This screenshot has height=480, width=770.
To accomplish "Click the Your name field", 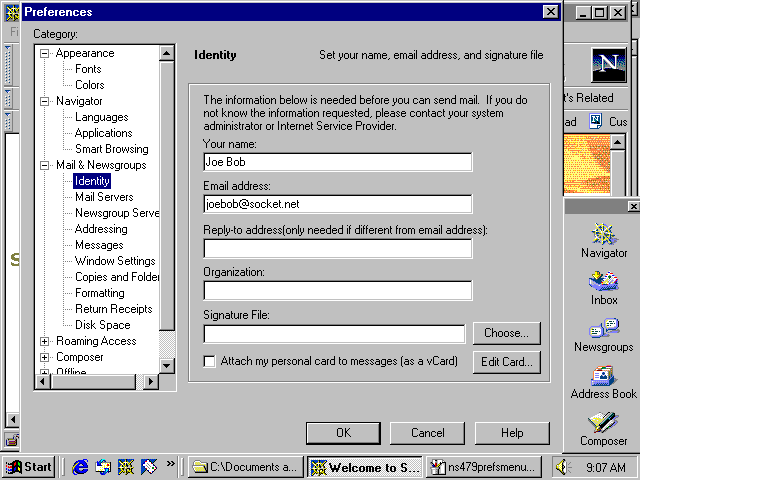I will click(x=338, y=162).
